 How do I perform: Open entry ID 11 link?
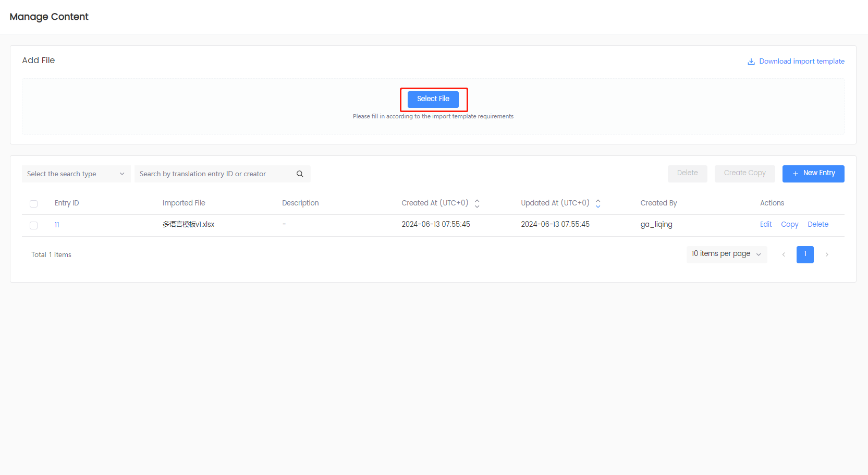pos(57,225)
